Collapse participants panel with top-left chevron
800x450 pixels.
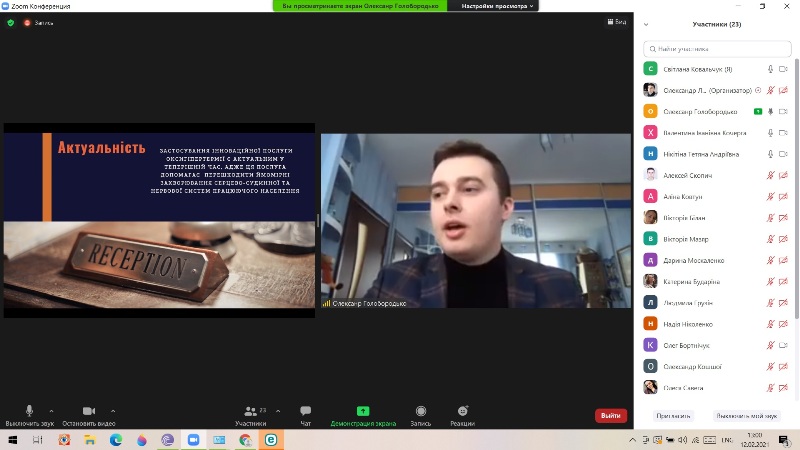646,24
